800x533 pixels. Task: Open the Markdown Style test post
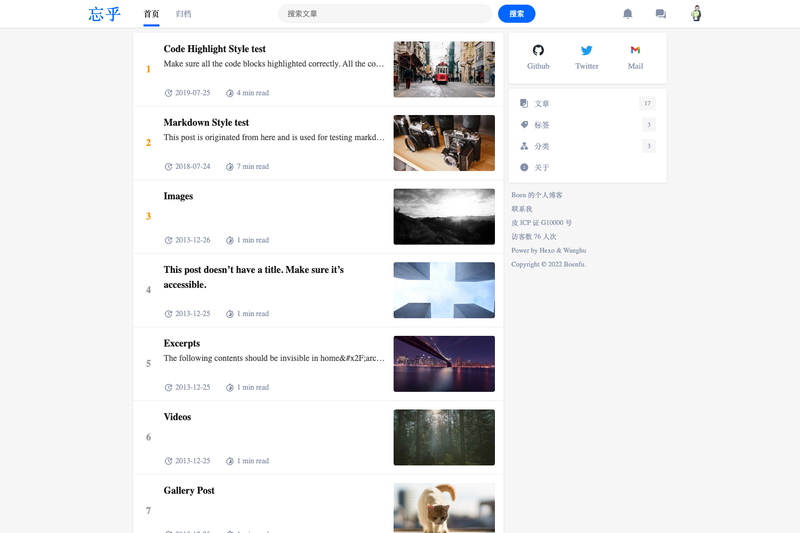pyautogui.click(x=206, y=122)
